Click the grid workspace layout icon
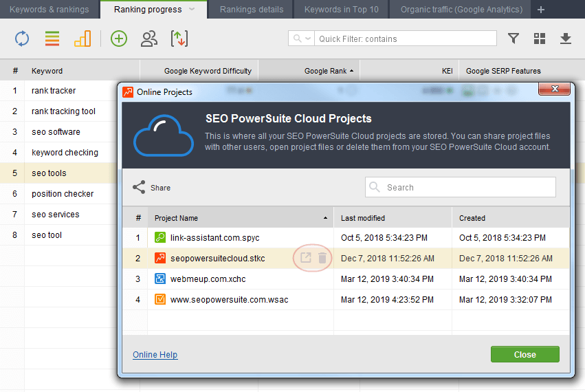 click(540, 39)
